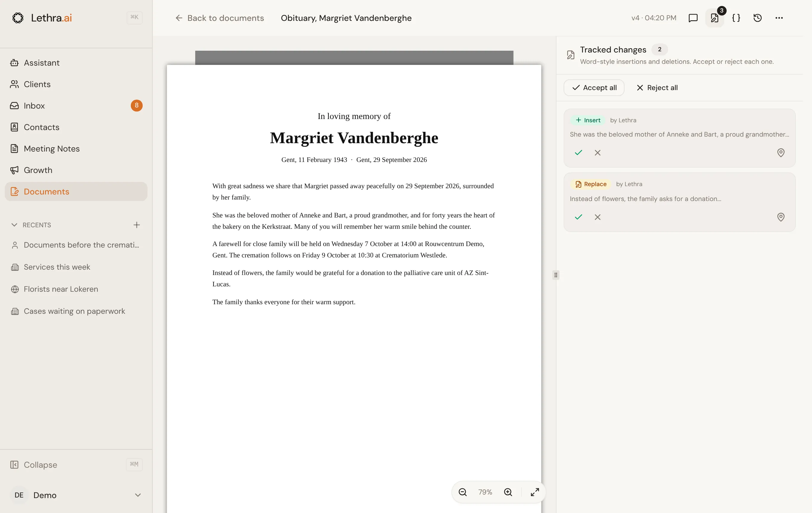
Task: Open the Inbox section
Action: pyautogui.click(x=76, y=106)
